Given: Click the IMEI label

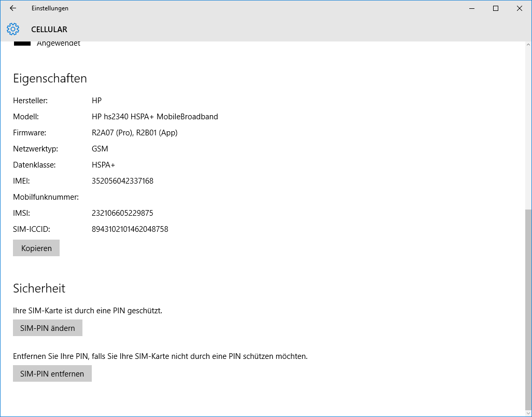Looking at the screenshot, I should 21,181.
